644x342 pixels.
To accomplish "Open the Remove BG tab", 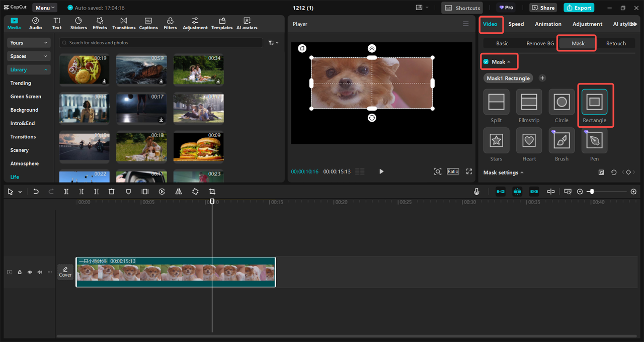I will (x=539, y=43).
